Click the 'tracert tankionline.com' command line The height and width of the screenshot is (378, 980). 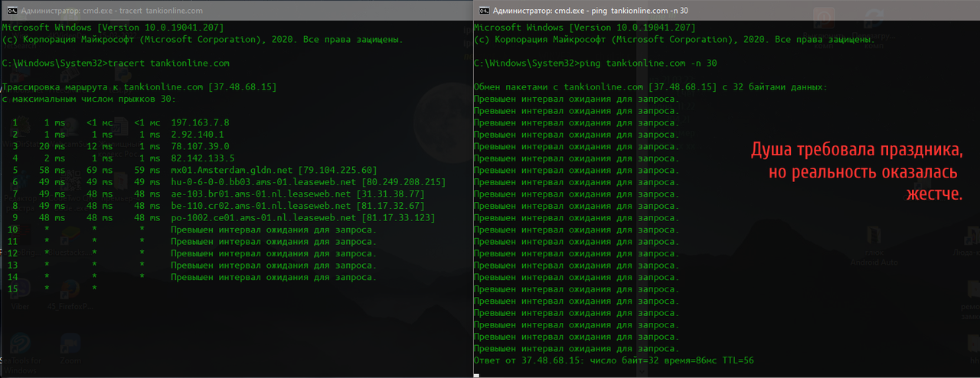click(x=116, y=64)
